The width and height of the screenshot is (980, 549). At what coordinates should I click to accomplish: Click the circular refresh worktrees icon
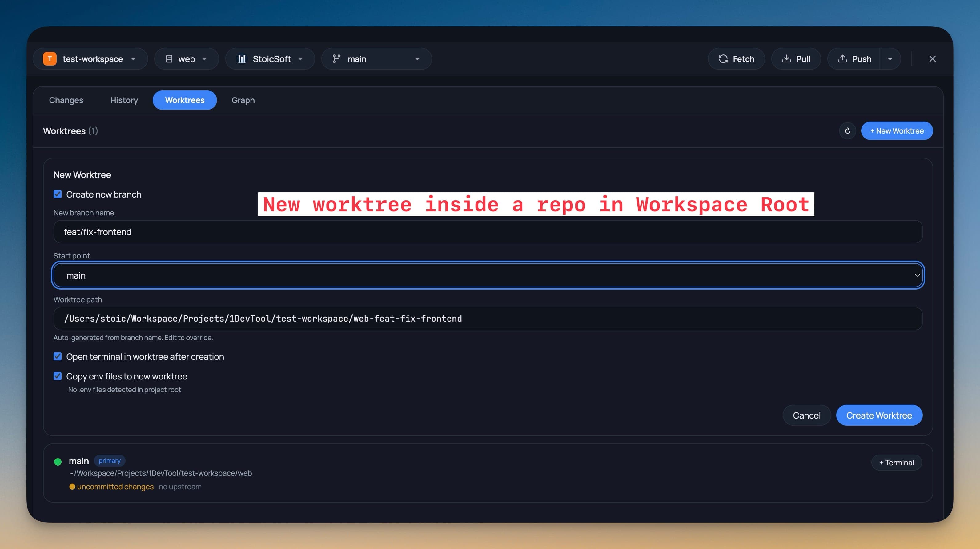point(847,131)
